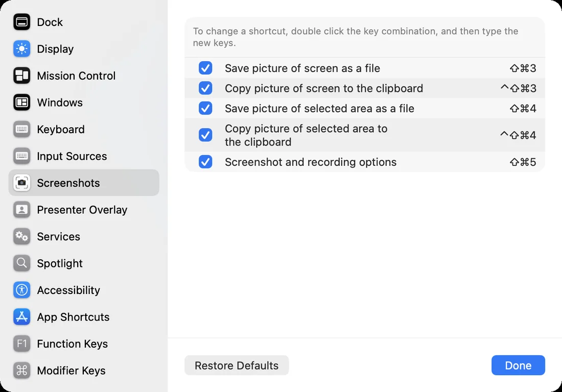The height and width of the screenshot is (392, 562).
Task: Open the Accessibility label
Action: (68, 290)
